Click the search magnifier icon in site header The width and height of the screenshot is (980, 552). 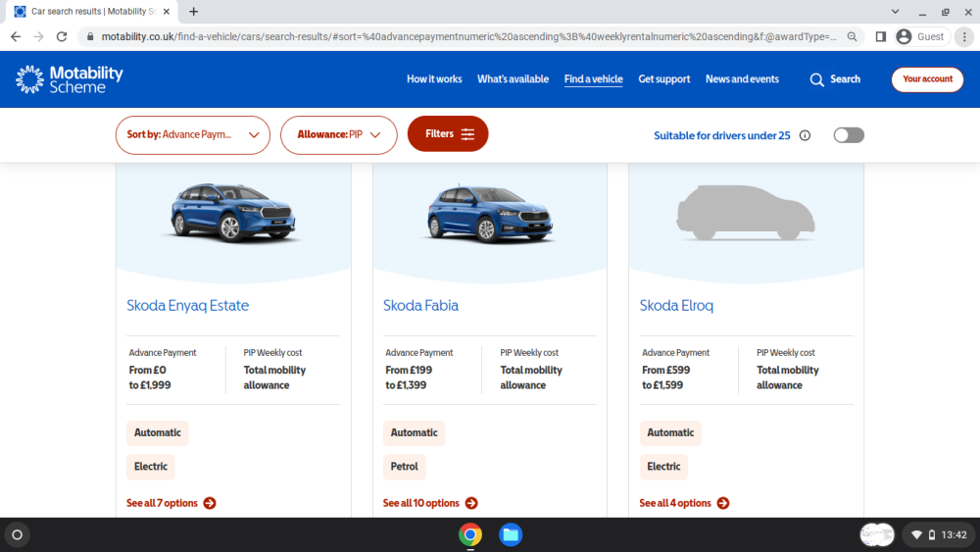[x=816, y=79]
